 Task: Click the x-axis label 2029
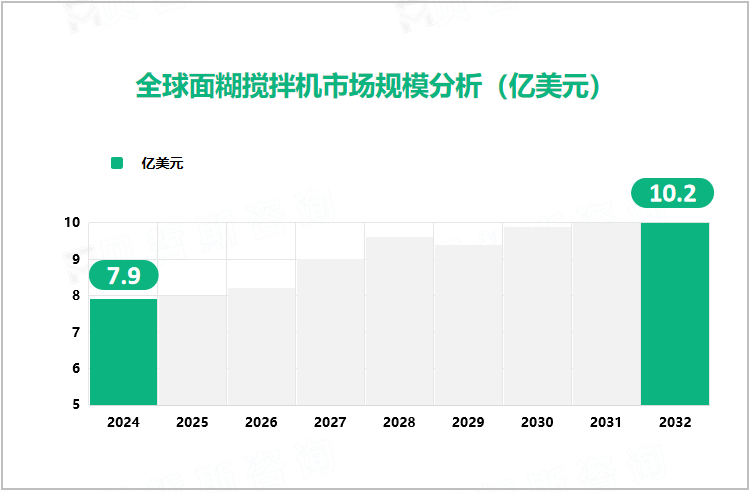468,422
